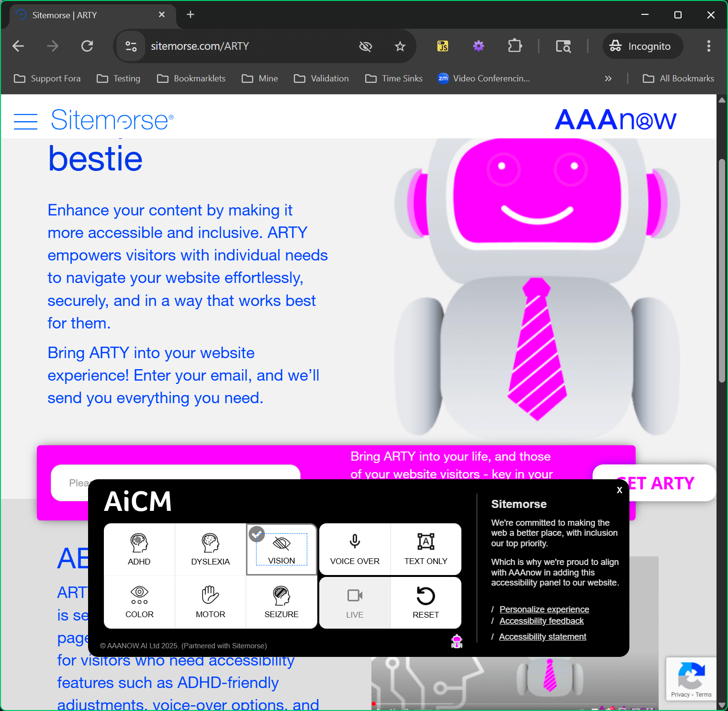728x711 pixels.
Task: Open the Validation bookmarks folder
Action: (x=322, y=79)
